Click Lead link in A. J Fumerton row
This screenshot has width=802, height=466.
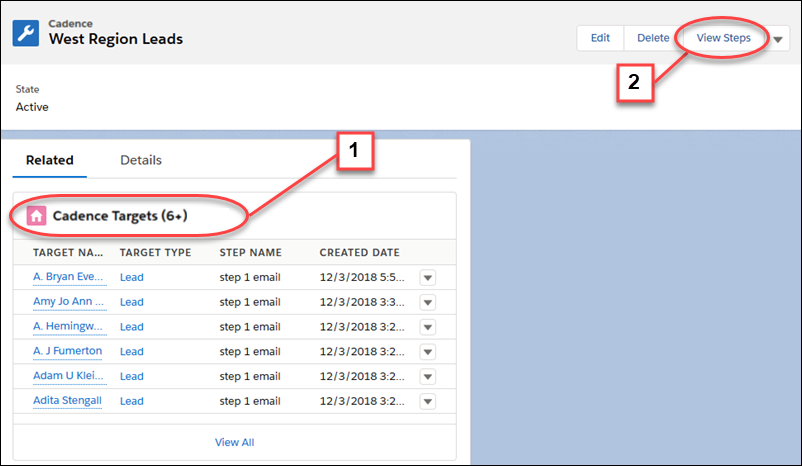pyautogui.click(x=131, y=351)
